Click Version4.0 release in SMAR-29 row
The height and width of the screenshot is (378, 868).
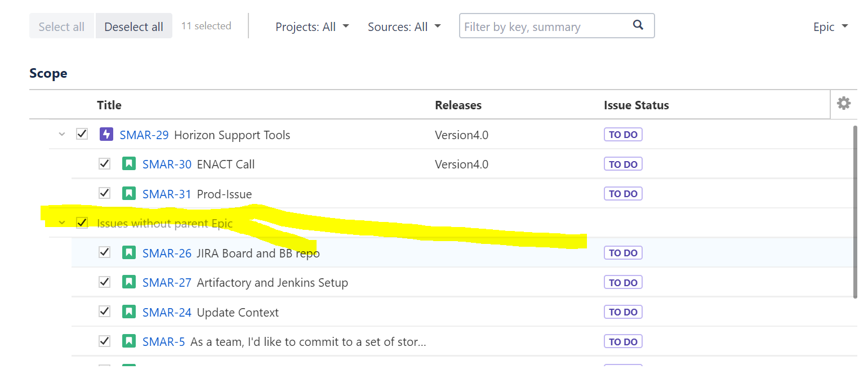(461, 135)
